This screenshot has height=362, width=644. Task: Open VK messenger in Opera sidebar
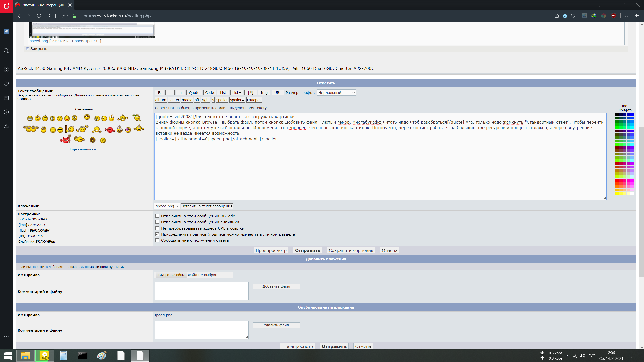pyautogui.click(x=6, y=31)
